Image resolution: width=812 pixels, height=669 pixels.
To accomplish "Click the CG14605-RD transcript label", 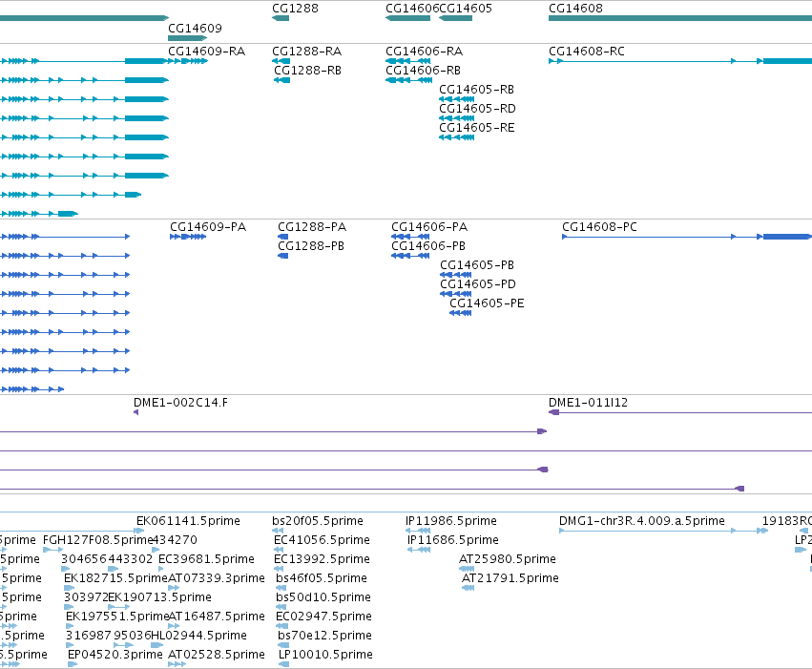I will coord(477,109).
